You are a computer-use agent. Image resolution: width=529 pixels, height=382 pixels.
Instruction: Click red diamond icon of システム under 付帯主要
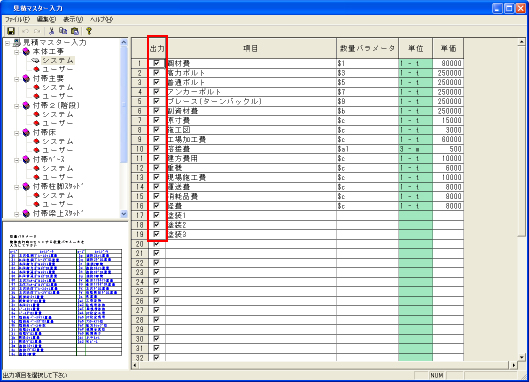(x=36, y=88)
